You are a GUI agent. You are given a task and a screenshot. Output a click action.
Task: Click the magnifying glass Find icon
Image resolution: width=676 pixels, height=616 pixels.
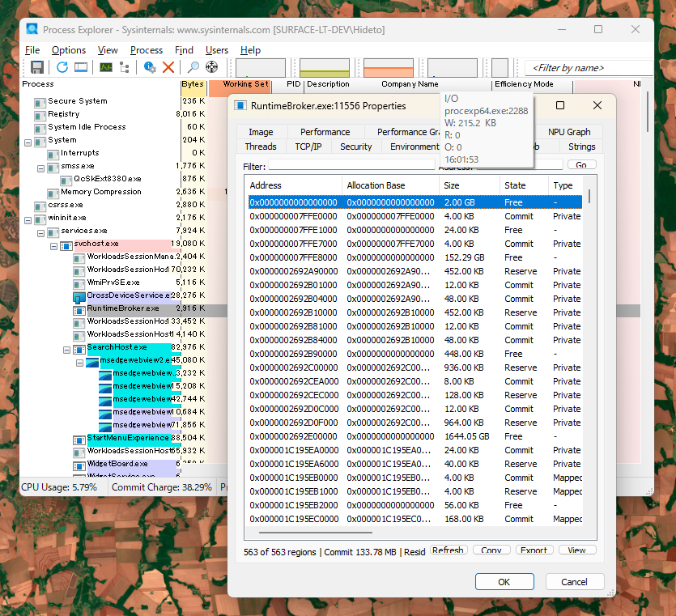[193, 67]
